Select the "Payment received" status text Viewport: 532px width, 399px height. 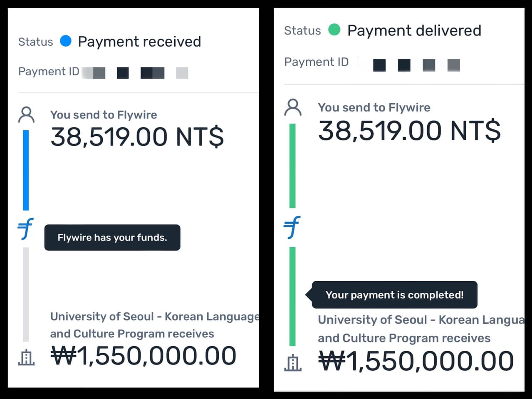pos(139,42)
